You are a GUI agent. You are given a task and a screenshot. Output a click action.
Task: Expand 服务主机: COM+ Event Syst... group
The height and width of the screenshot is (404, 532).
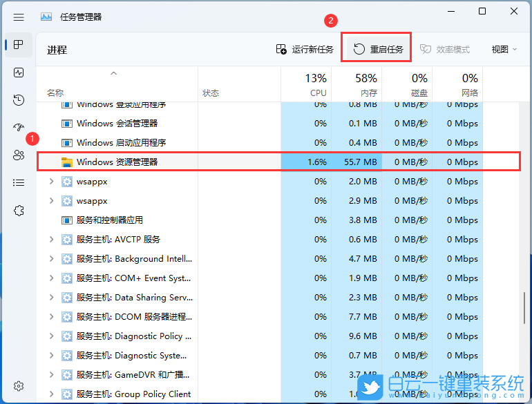pyautogui.click(x=51, y=278)
